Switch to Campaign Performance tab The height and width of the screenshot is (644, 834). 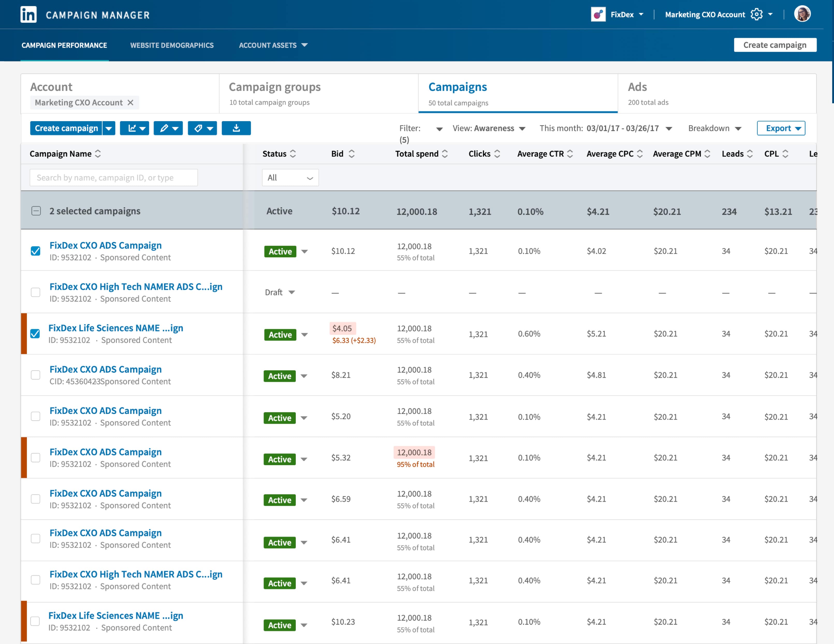click(64, 45)
